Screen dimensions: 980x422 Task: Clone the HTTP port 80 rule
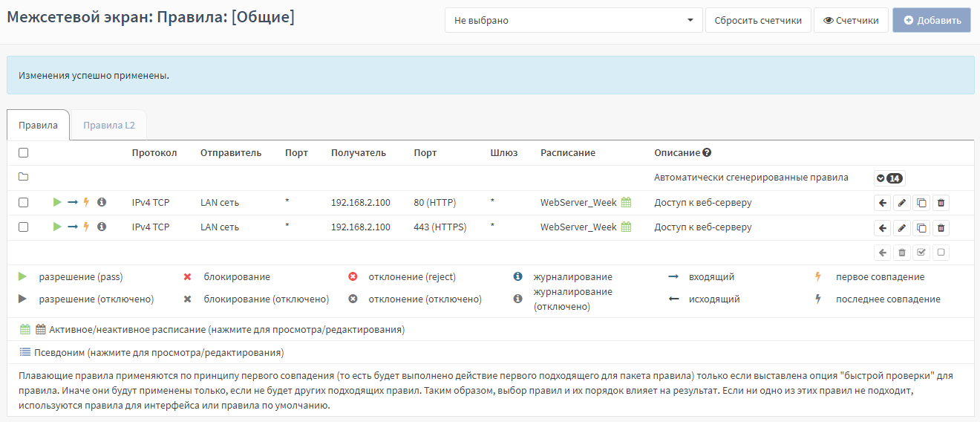[x=921, y=203]
